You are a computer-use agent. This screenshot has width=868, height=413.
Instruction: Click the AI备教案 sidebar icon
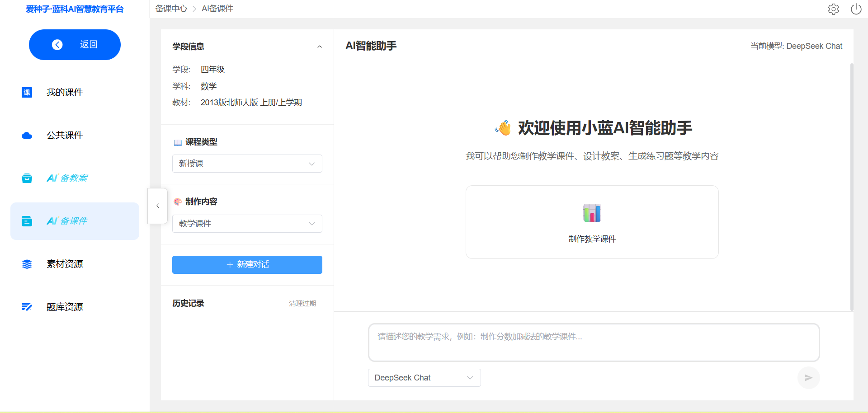(27, 178)
